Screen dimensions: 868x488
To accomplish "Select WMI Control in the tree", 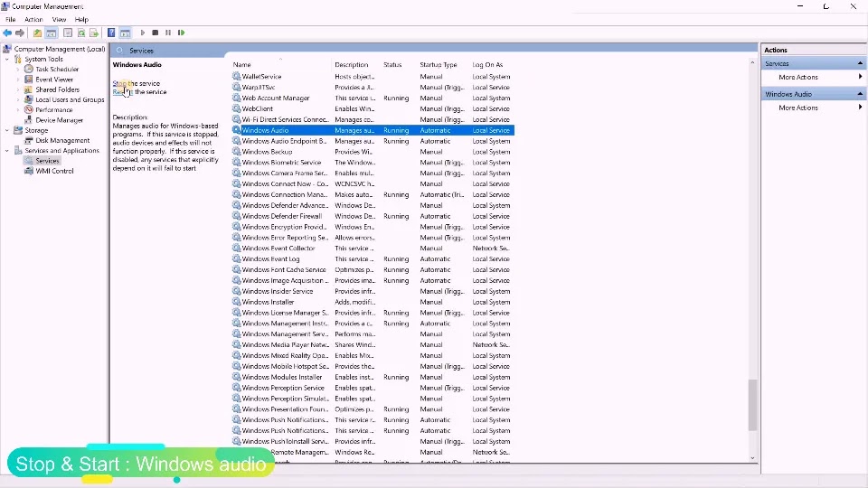I will coord(55,171).
